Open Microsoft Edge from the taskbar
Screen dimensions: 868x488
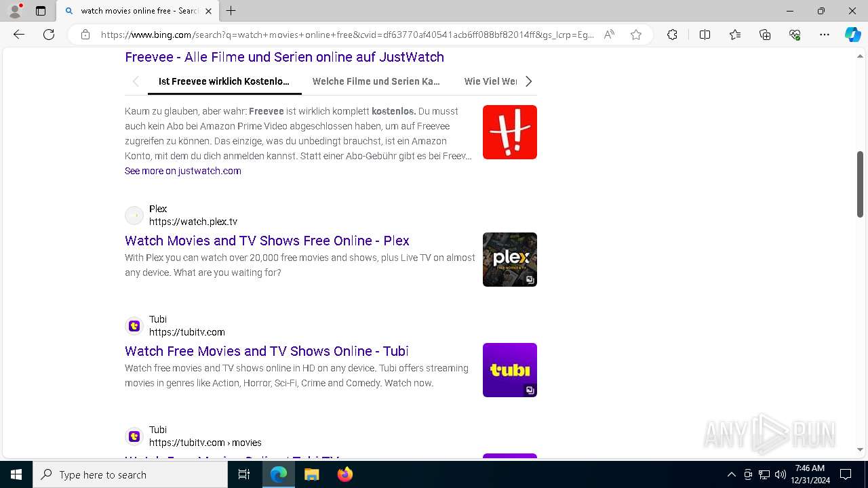click(x=279, y=474)
